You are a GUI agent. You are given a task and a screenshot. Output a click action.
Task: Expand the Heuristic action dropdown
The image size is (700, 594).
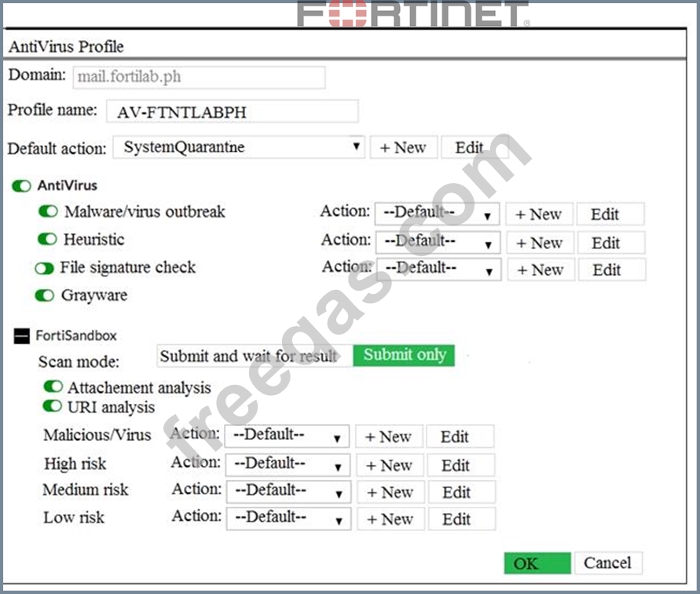pyautogui.click(x=438, y=243)
